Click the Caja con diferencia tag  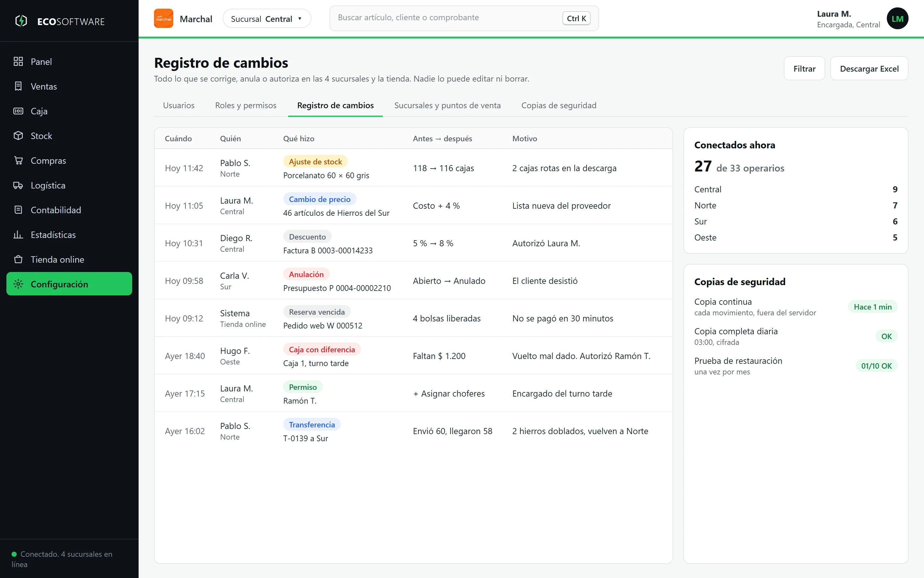point(322,349)
